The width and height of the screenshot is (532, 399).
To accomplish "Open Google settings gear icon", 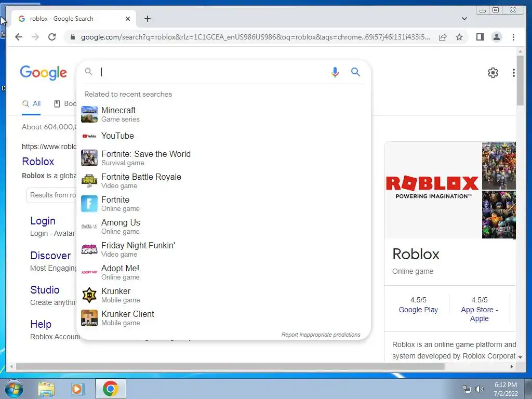I will point(493,73).
